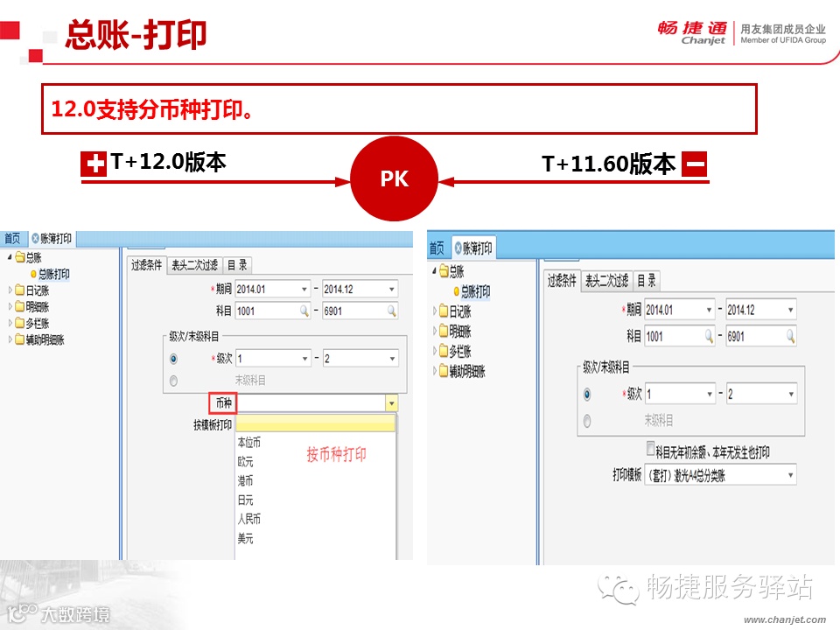Expand 明细账 folder in left tree
The height and width of the screenshot is (630, 840).
pyautogui.click(x=10, y=307)
